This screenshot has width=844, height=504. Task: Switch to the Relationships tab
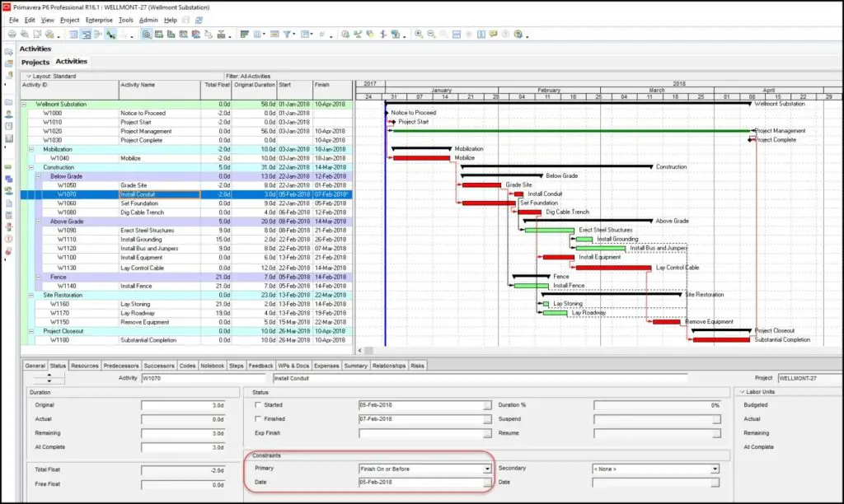click(389, 366)
